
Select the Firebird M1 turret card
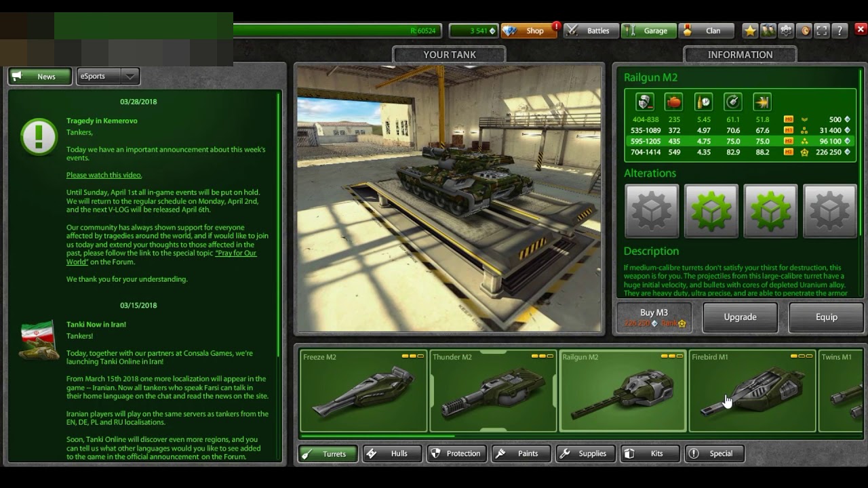pyautogui.click(x=752, y=391)
